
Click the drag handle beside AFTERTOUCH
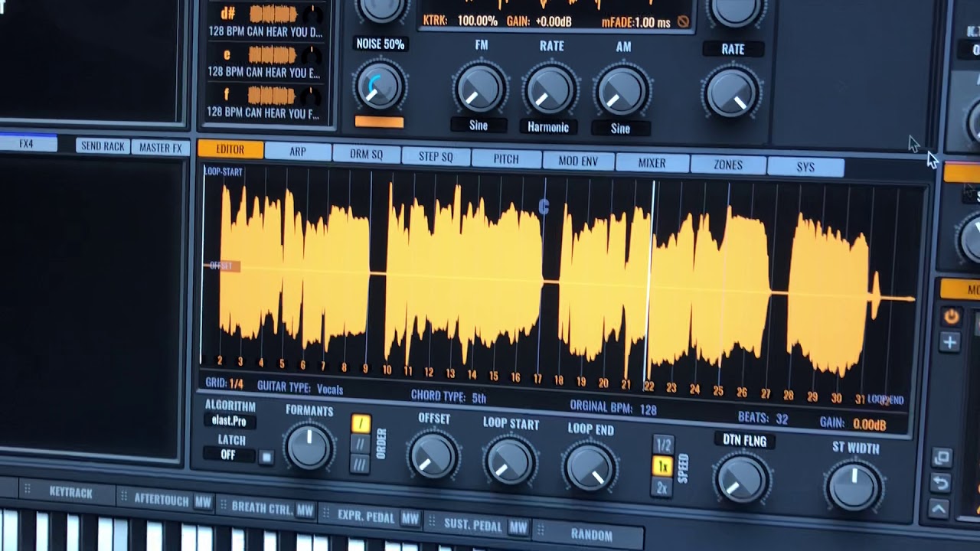tap(122, 496)
